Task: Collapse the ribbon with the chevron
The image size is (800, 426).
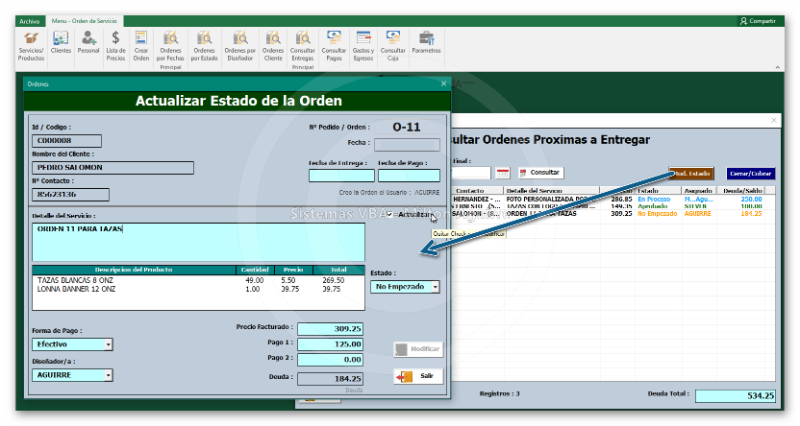Action: [x=777, y=67]
